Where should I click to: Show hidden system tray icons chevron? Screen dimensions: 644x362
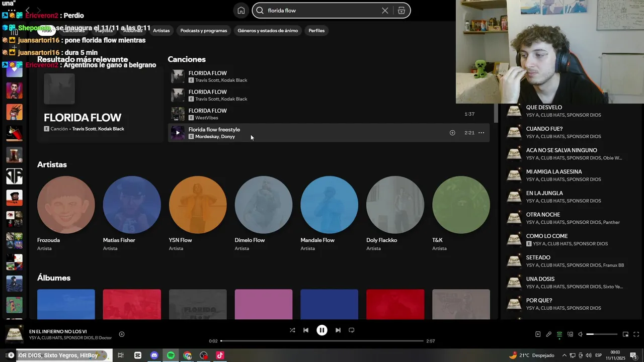tap(564, 355)
